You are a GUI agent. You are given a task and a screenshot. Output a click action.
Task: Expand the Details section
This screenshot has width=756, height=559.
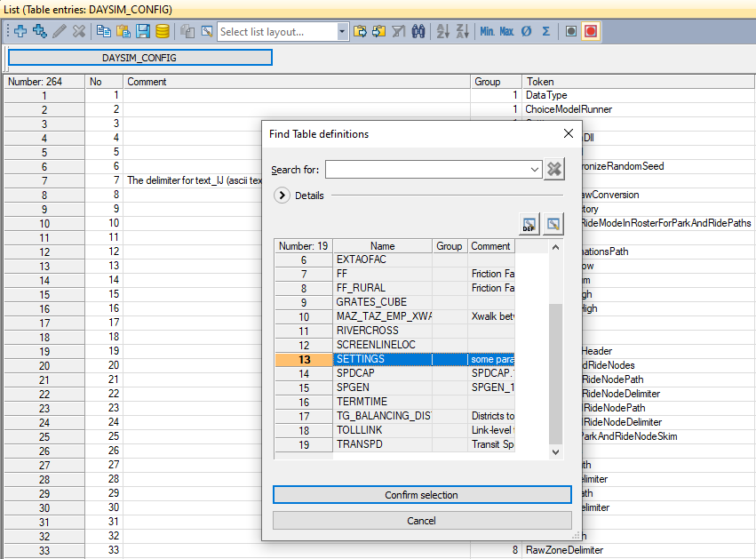(x=283, y=196)
